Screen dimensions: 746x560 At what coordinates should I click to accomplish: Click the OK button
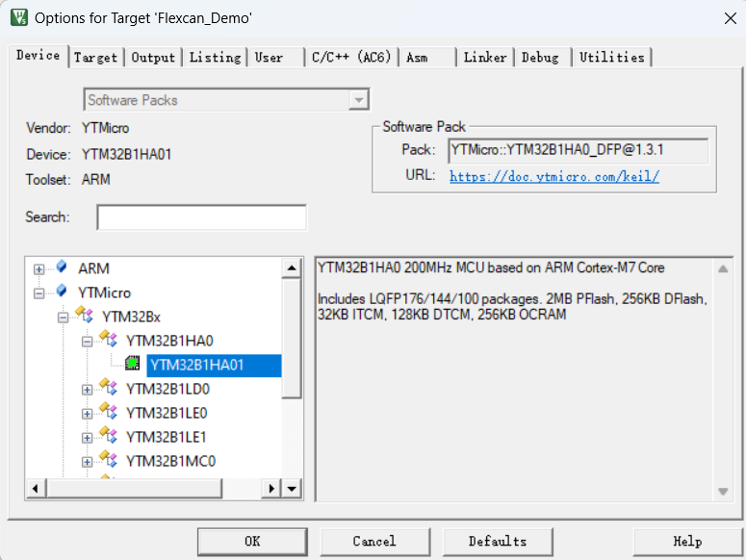252,542
